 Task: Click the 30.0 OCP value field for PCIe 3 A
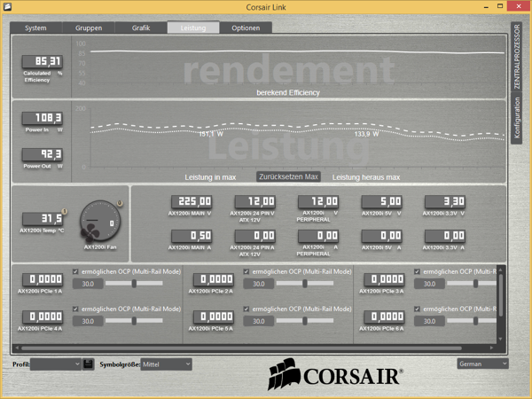(x=429, y=284)
